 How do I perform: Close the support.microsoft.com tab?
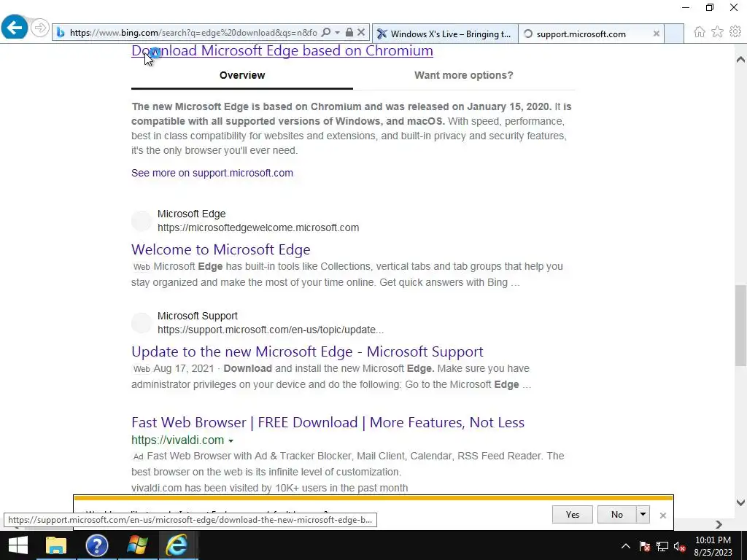[x=656, y=34]
